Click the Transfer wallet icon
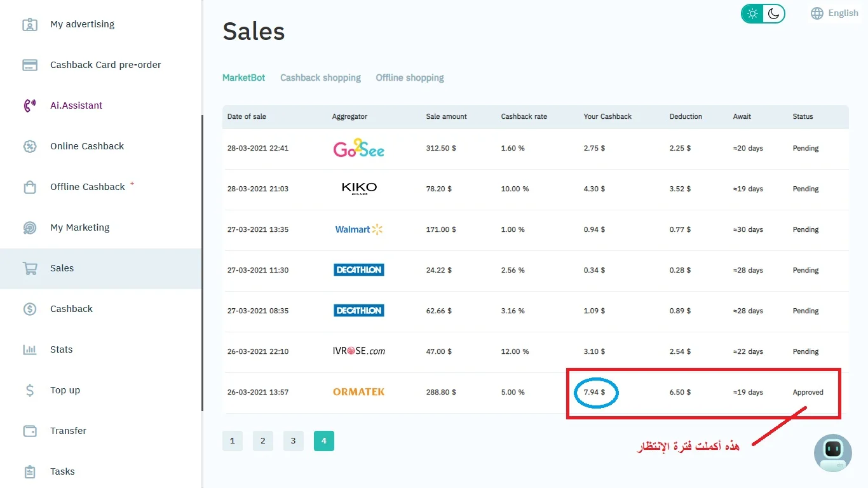Screen dimensions: 868x488 pos(30,431)
